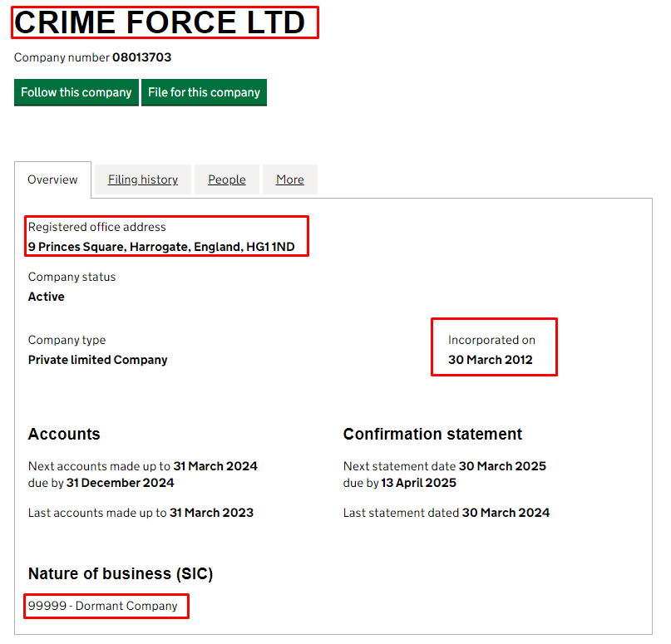Click the Last accounts made up to line
Viewport: 671px width, 644px height.
click(x=141, y=513)
